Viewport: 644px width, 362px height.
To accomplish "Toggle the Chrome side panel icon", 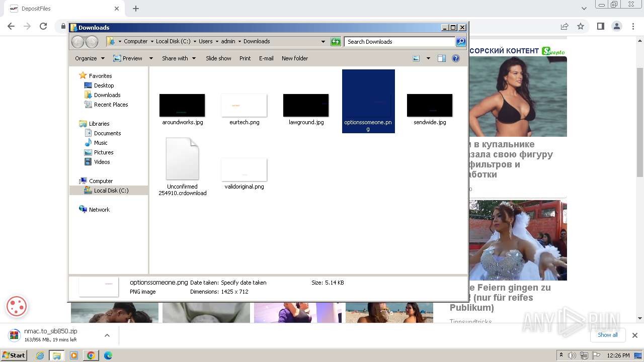I will pos(600,26).
